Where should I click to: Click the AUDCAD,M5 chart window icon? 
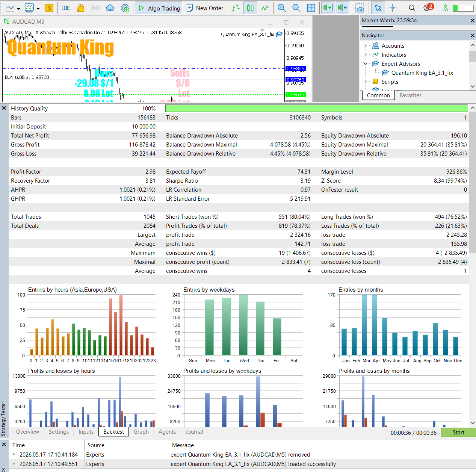point(6,21)
